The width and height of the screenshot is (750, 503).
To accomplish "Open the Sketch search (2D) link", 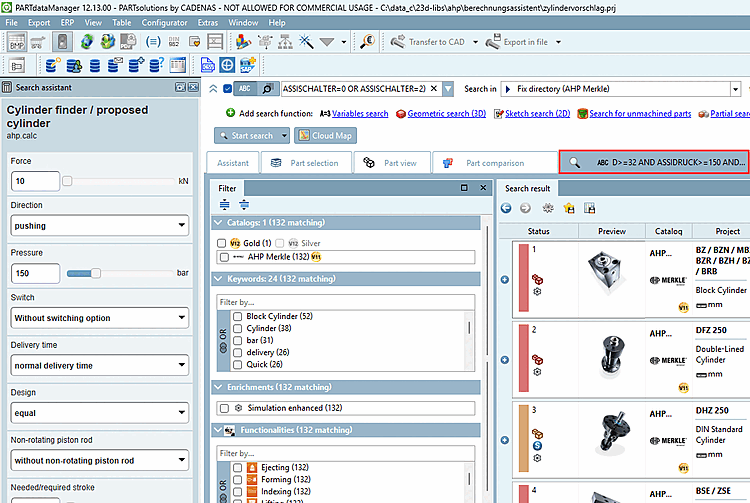I will (x=538, y=114).
